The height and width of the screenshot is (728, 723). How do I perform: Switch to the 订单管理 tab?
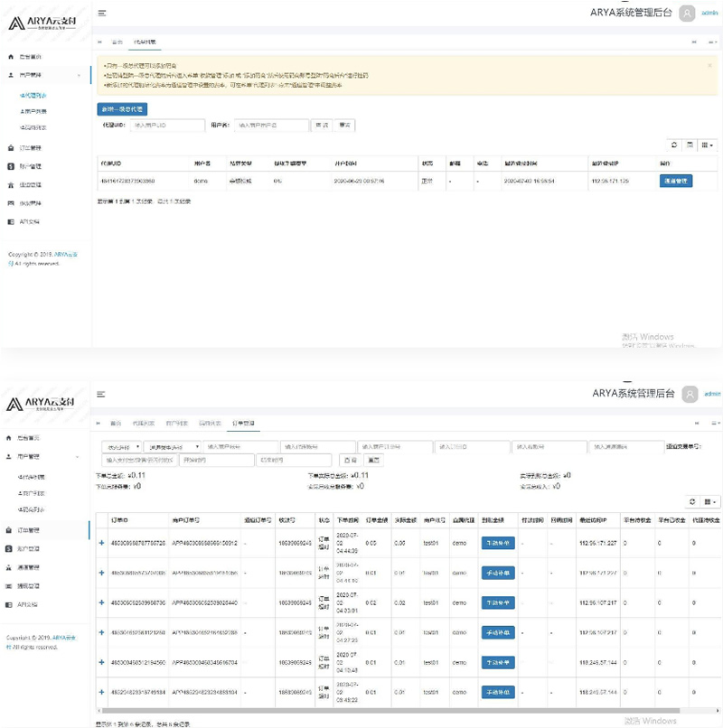tap(242, 424)
